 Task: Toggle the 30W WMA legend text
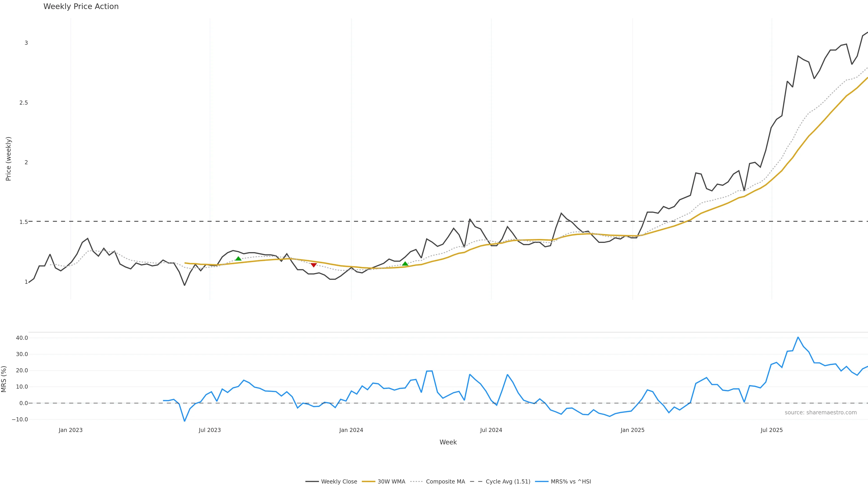point(391,482)
